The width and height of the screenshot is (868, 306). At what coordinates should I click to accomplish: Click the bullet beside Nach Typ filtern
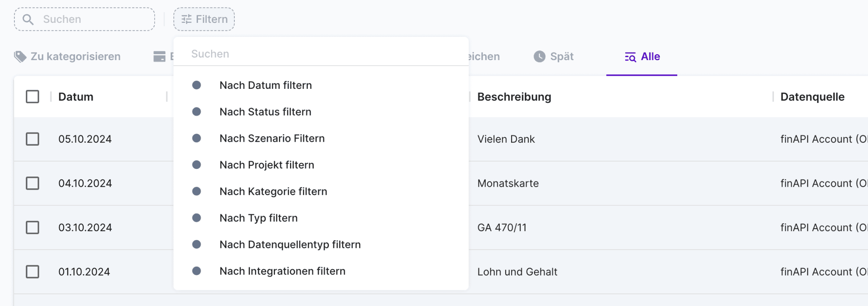point(197,218)
